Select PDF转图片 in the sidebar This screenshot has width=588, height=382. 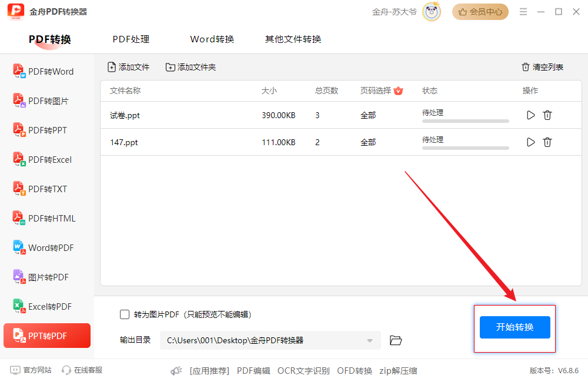click(47, 101)
